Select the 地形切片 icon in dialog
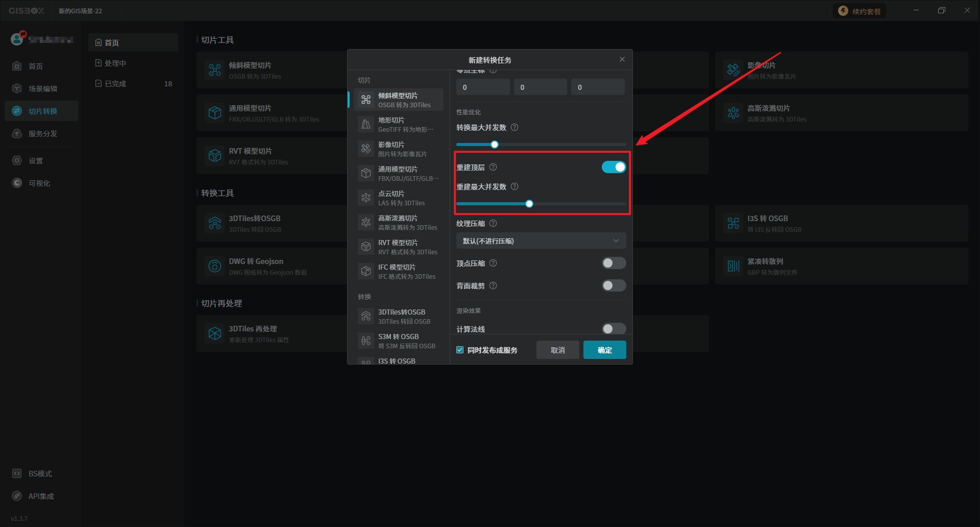980x527 pixels. 366,125
